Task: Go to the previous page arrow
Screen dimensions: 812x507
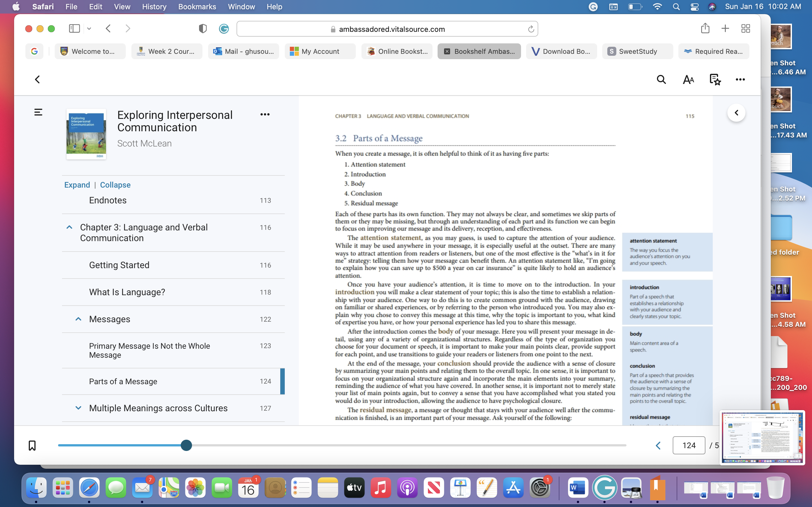Action: 658,445
